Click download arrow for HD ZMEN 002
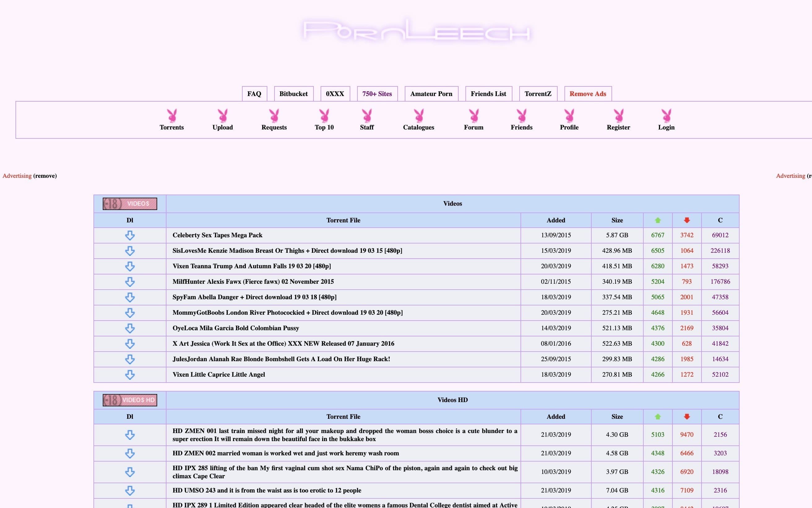Image resolution: width=812 pixels, height=508 pixels. pos(130,453)
